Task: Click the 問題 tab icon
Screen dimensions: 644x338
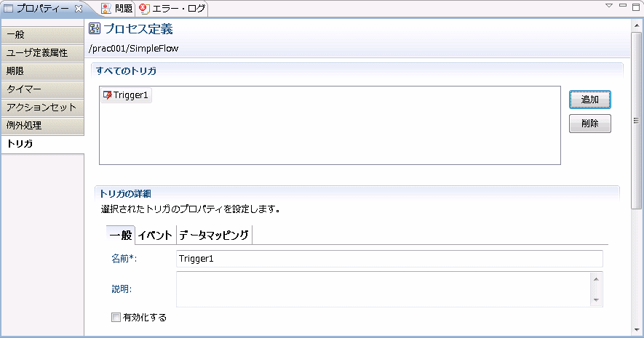Action: point(106,8)
